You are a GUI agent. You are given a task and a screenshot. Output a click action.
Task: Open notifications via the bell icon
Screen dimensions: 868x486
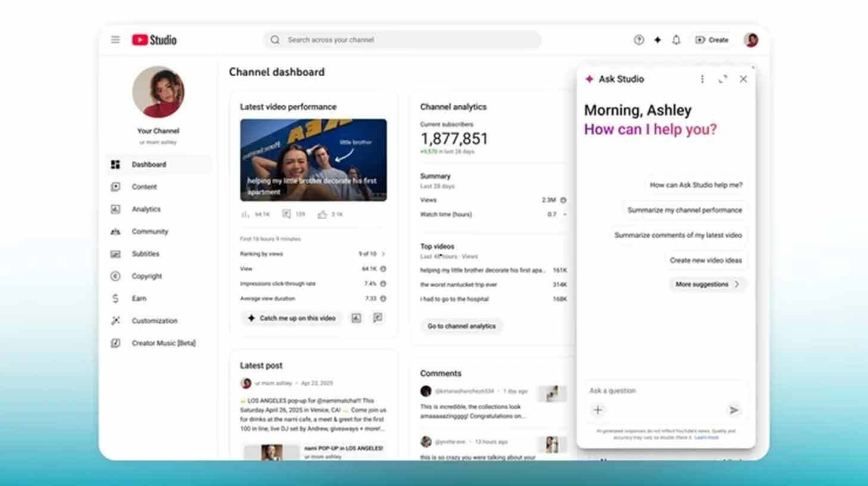tap(675, 40)
